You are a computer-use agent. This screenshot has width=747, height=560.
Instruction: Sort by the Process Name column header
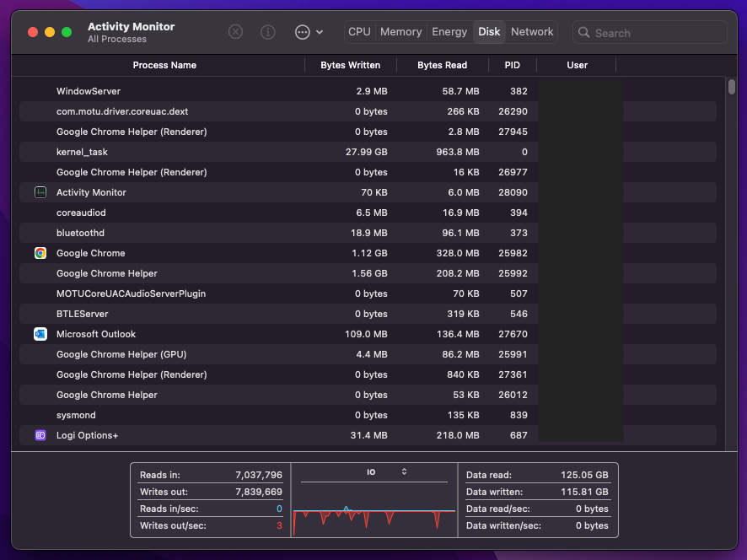[164, 65]
